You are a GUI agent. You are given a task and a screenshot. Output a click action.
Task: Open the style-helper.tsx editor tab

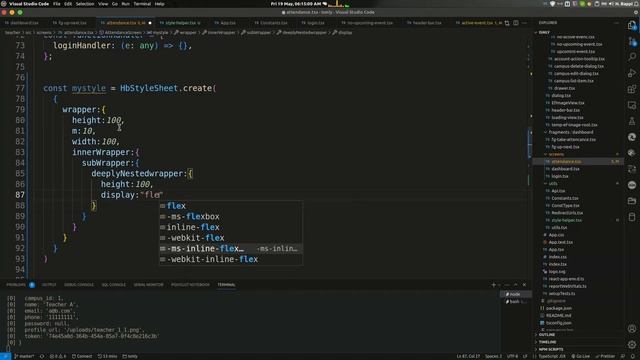(x=180, y=23)
